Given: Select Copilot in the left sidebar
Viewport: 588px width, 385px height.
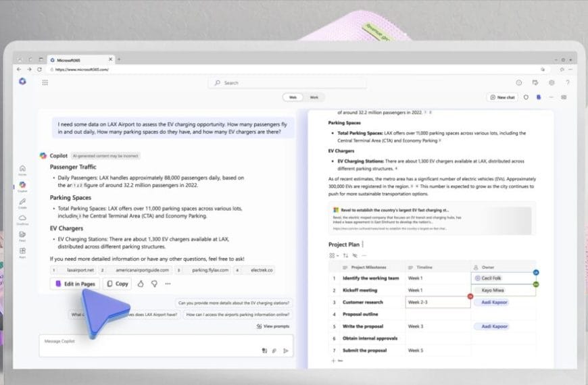Looking at the screenshot, I should click(22, 186).
